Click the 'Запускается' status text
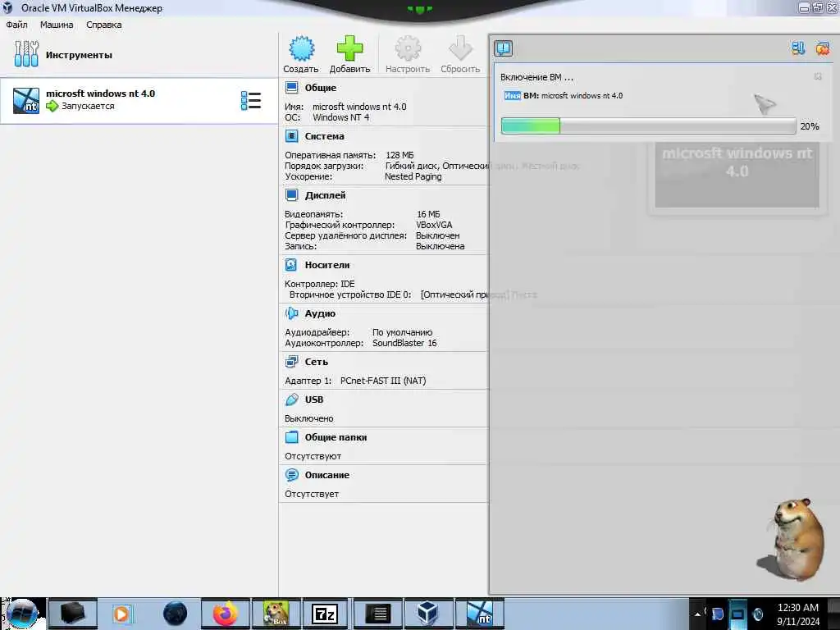 (x=88, y=106)
